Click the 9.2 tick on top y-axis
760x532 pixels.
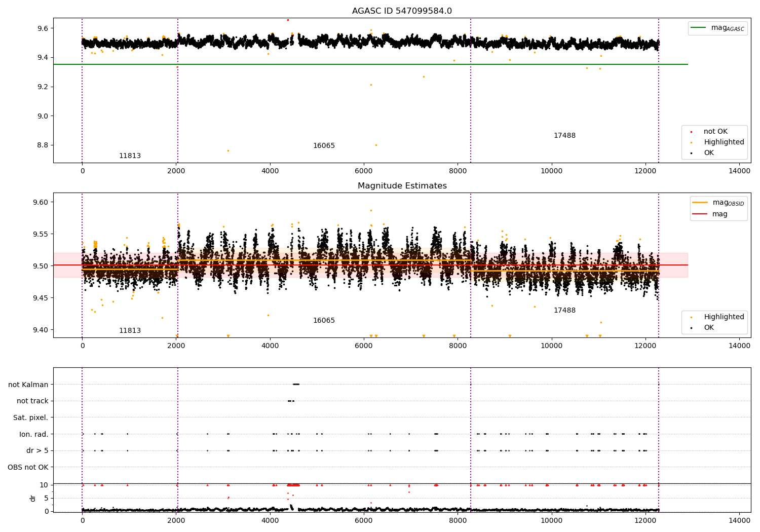click(43, 87)
